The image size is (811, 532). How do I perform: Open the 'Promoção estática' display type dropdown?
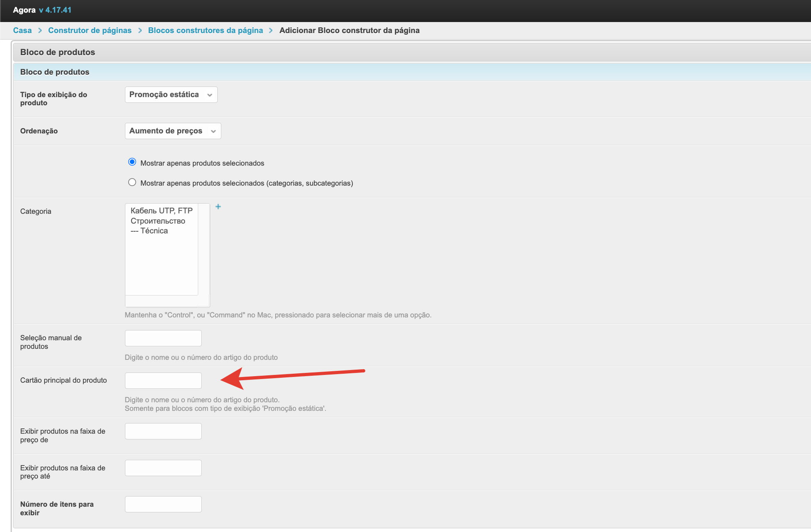coord(171,95)
